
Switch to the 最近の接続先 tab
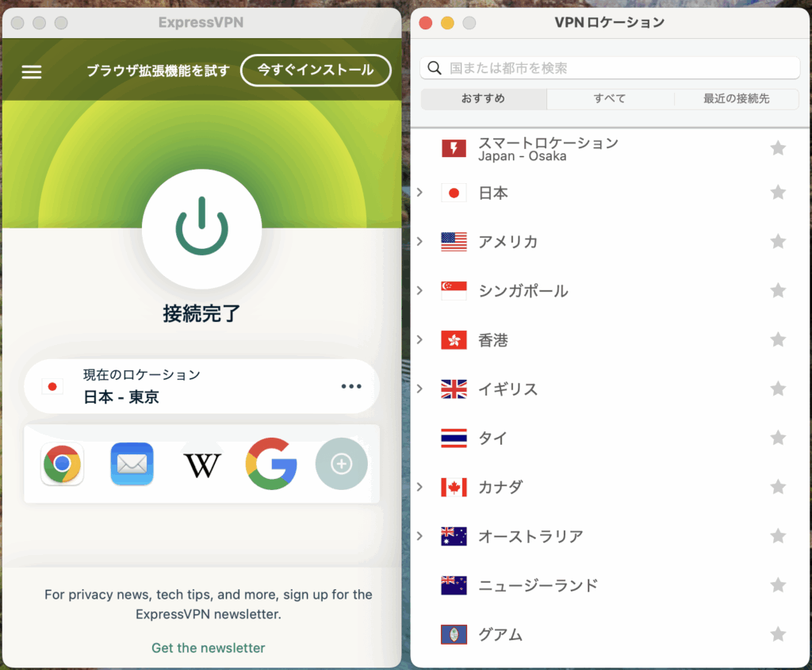pos(737,98)
